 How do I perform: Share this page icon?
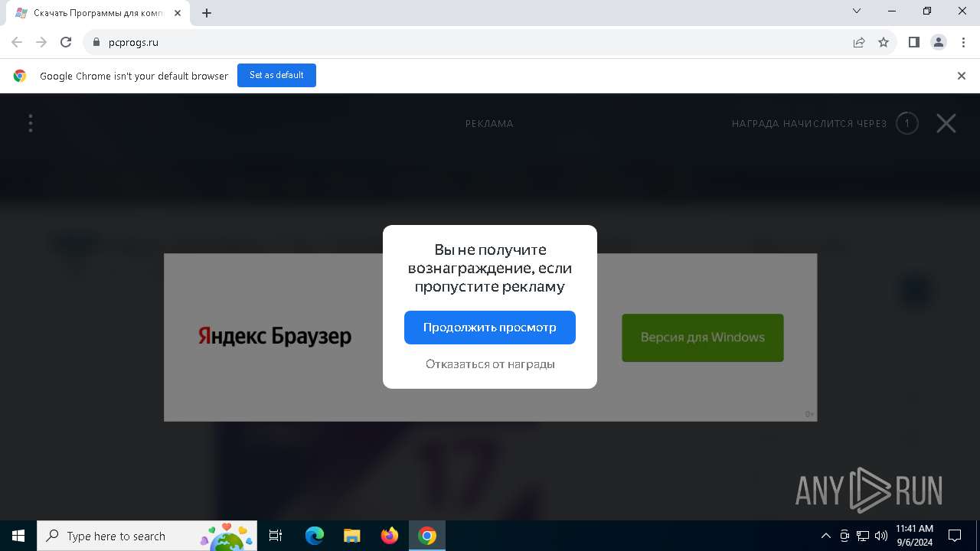coord(859,43)
